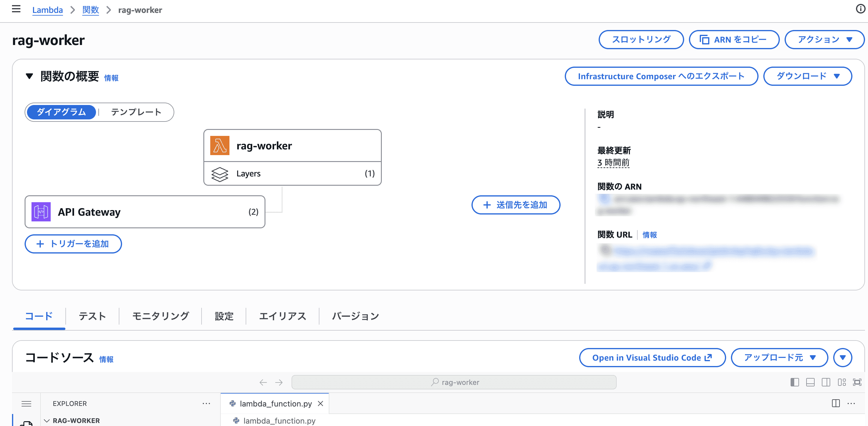Collapse the 関数の概要 section triangle
This screenshot has width=868, height=426.
29,76
